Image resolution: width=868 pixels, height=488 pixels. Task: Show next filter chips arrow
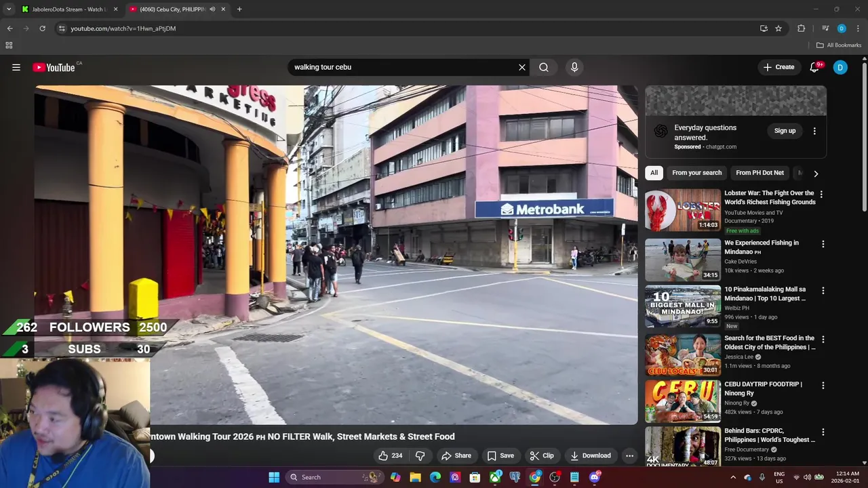[816, 174]
